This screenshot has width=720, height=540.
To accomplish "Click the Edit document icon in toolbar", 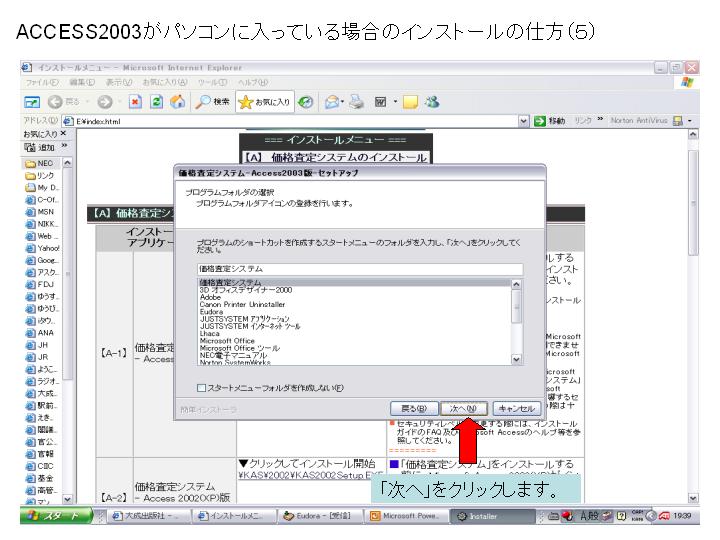I will coord(381,101).
